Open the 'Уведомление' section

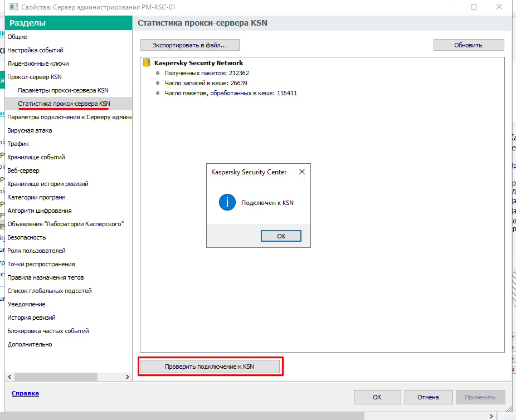tap(69, 304)
